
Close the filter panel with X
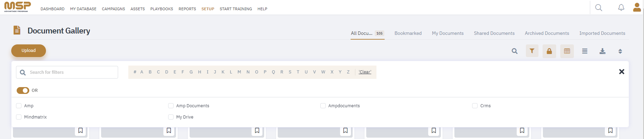tap(622, 72)
